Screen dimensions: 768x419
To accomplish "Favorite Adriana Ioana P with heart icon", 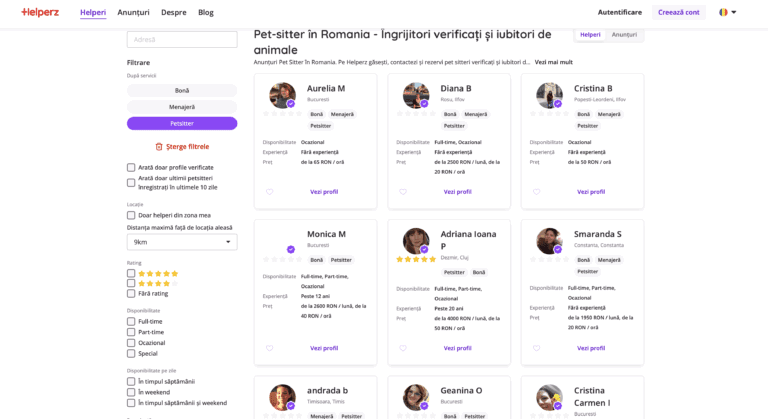I will click(403, 348).
